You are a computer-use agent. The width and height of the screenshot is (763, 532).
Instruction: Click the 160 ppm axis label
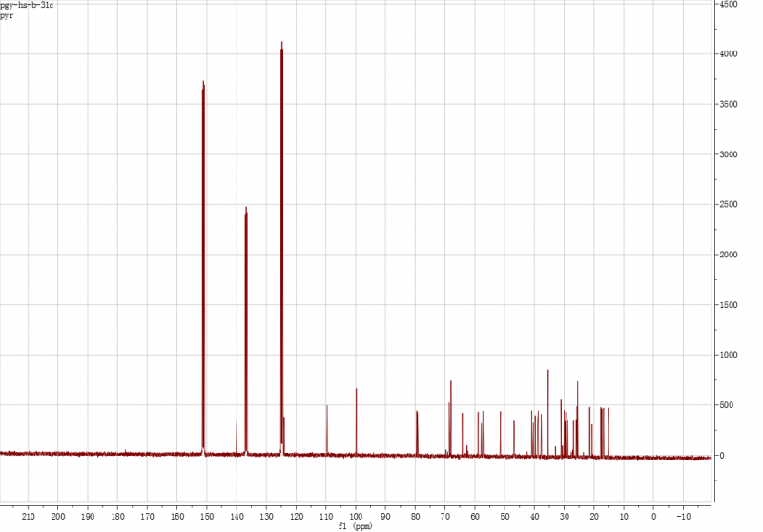[177, 517]
